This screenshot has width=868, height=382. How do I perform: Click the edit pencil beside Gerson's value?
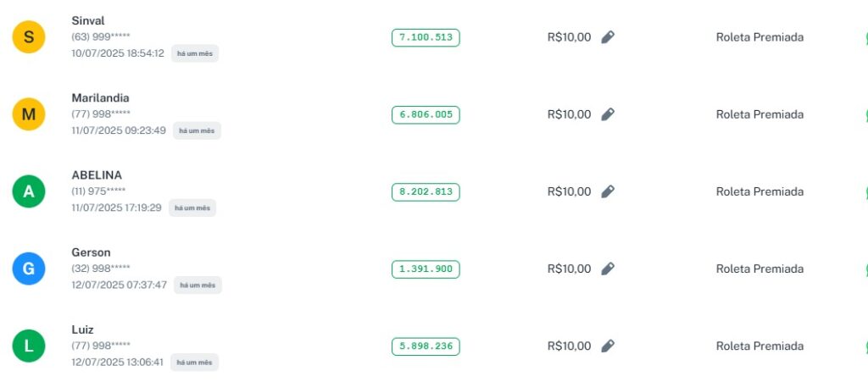(607, 269)
